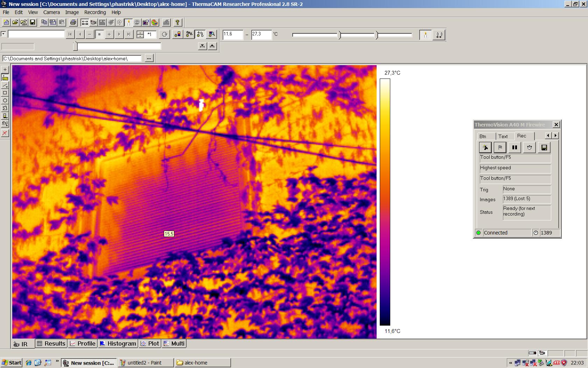Image resolution: width=588 pixels, height=368 pixels.
Task: Open the Camera menu
Action: click(51, 12)
